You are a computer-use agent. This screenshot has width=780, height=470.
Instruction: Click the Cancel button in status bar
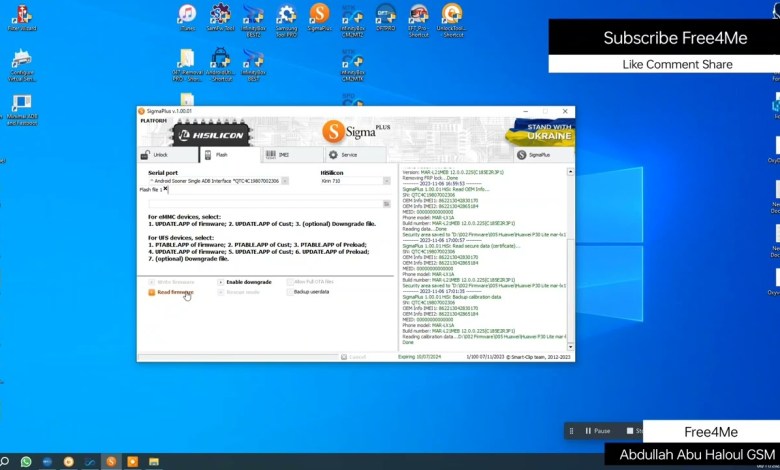[354, 357]
